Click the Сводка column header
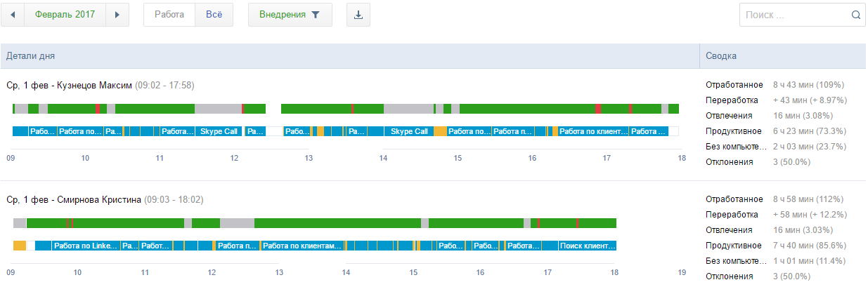This screenshot has height=287, width=868. click(721, 56)
